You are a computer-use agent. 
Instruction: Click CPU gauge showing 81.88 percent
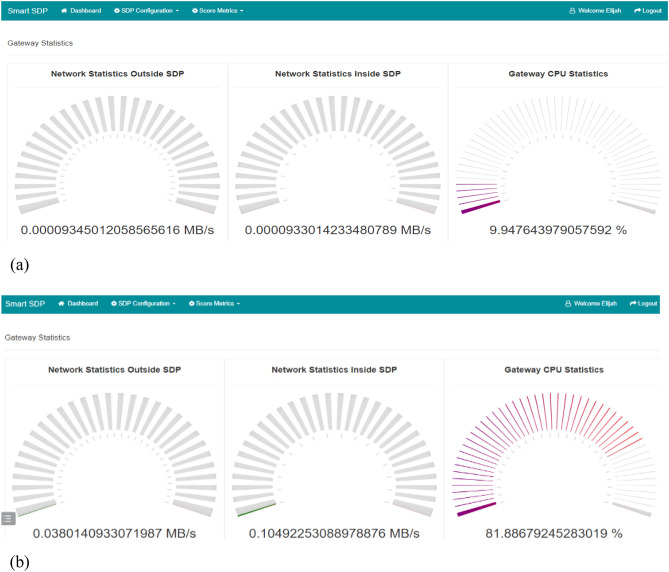(557, 450)
